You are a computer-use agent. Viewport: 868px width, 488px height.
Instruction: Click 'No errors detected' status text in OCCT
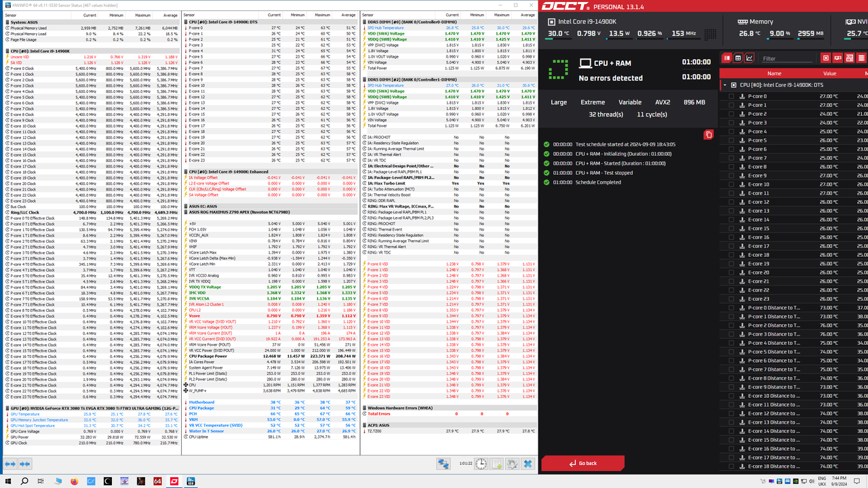tap(610, 78)
